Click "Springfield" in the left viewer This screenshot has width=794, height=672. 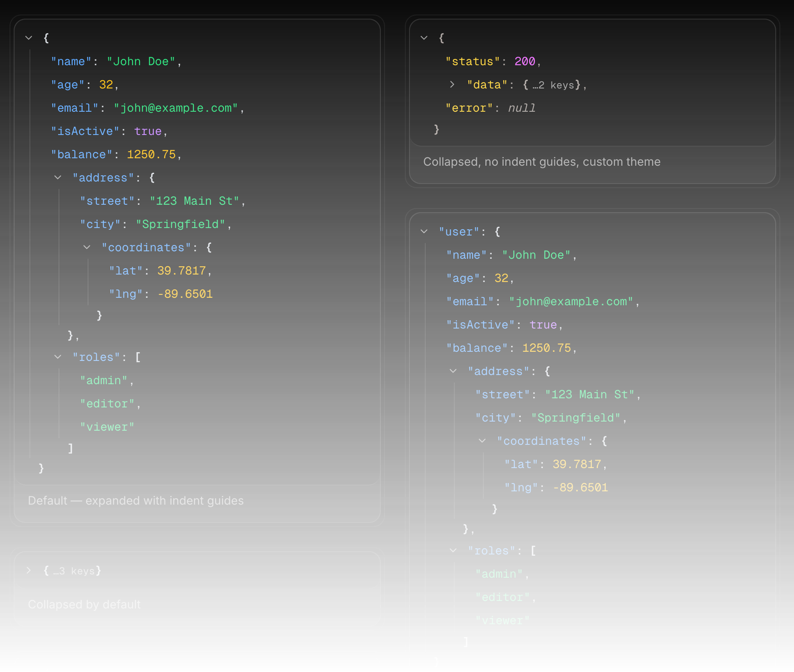[180, 224]
